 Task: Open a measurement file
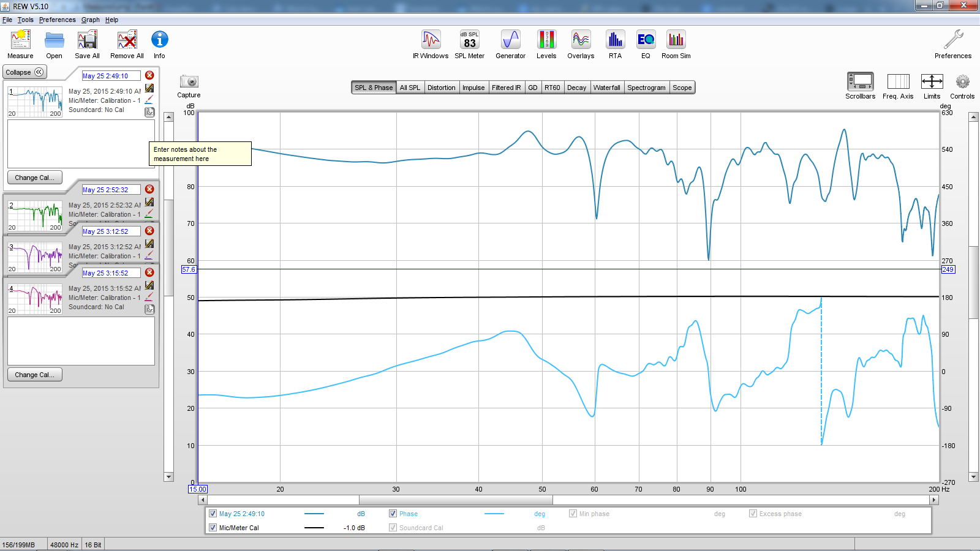54,45
